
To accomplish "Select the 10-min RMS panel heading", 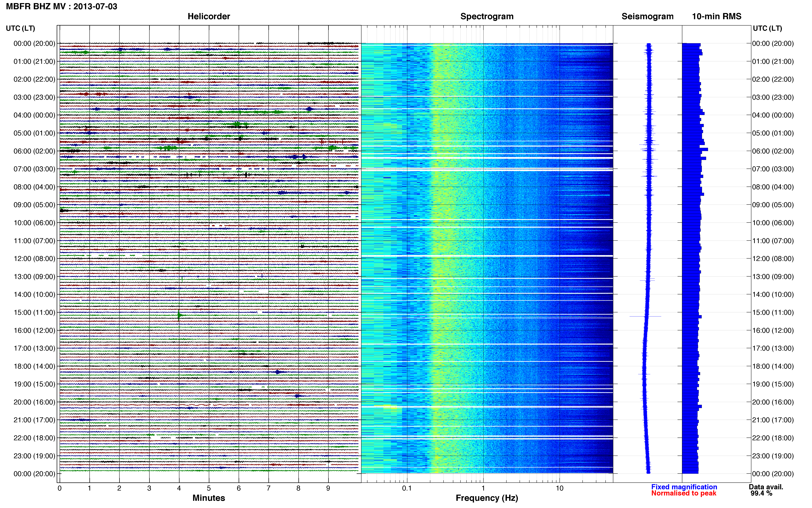I will [x=717, y=16].
